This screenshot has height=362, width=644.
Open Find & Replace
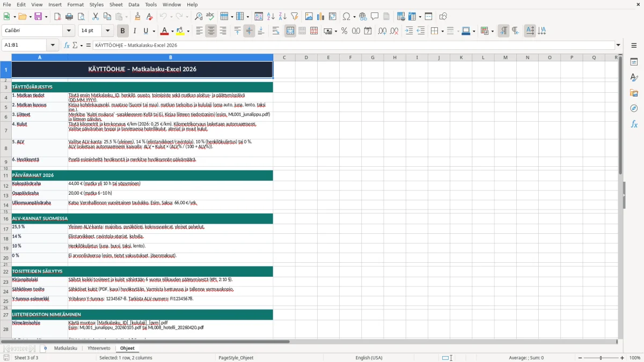[x=199, y=17]
